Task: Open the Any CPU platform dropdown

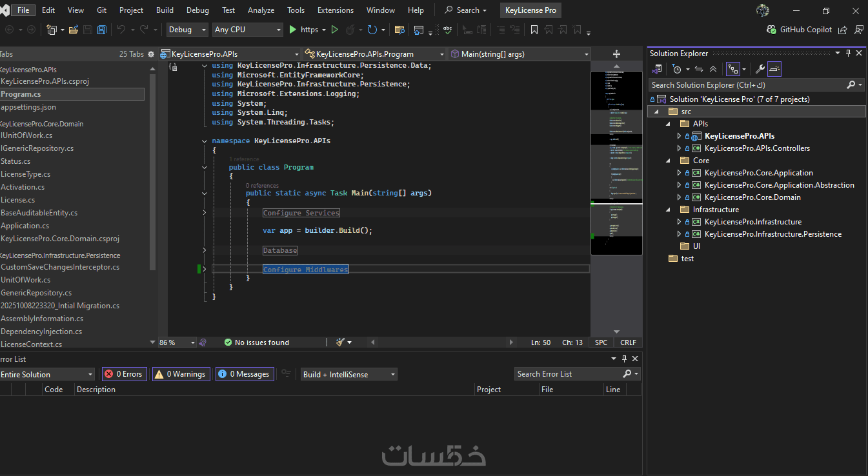Action: pos(248,30)
